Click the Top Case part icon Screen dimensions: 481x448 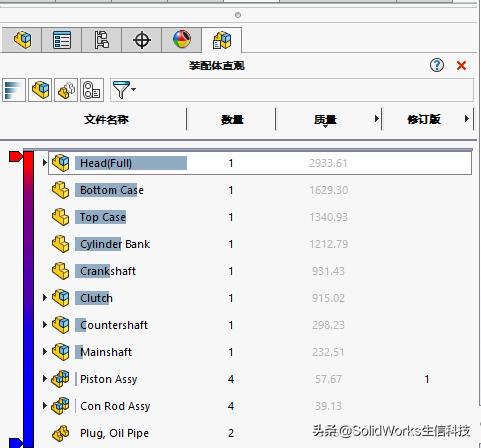[x=61, y=217]
